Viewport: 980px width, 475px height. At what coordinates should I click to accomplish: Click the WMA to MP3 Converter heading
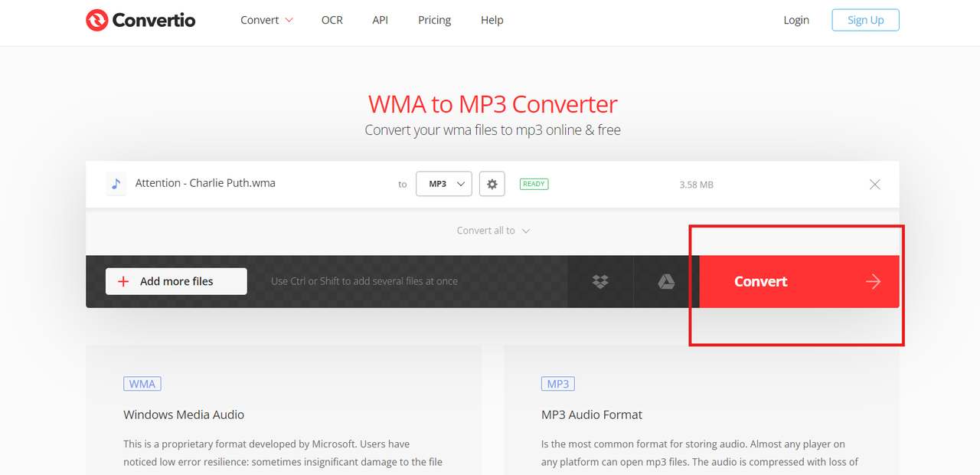[493, 103]
